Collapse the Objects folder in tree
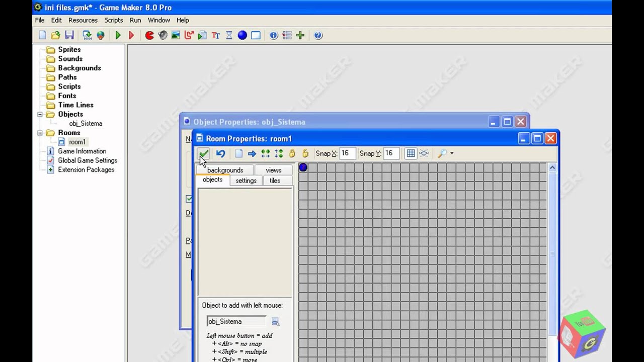The image size is (644, 362). point(40,114)
